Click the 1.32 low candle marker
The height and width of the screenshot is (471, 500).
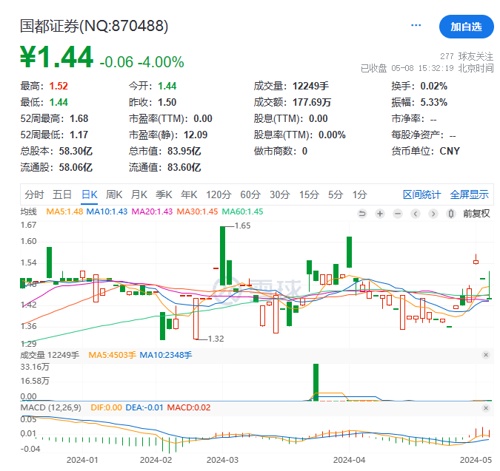point(216,339)
